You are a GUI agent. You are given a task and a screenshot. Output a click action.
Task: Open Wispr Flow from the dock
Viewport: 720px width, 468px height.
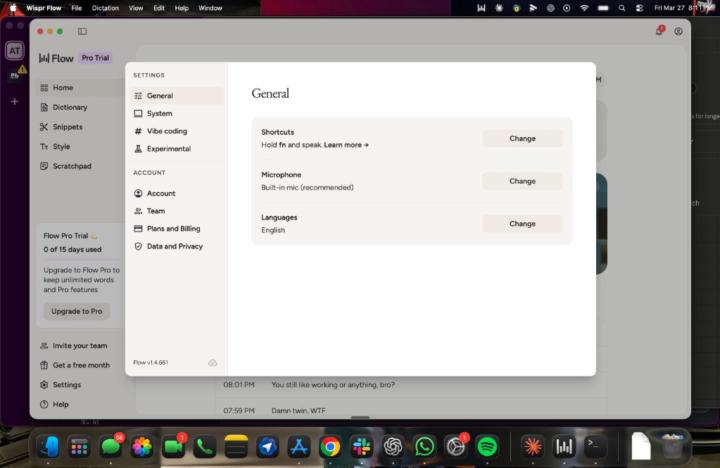point(564,446)
